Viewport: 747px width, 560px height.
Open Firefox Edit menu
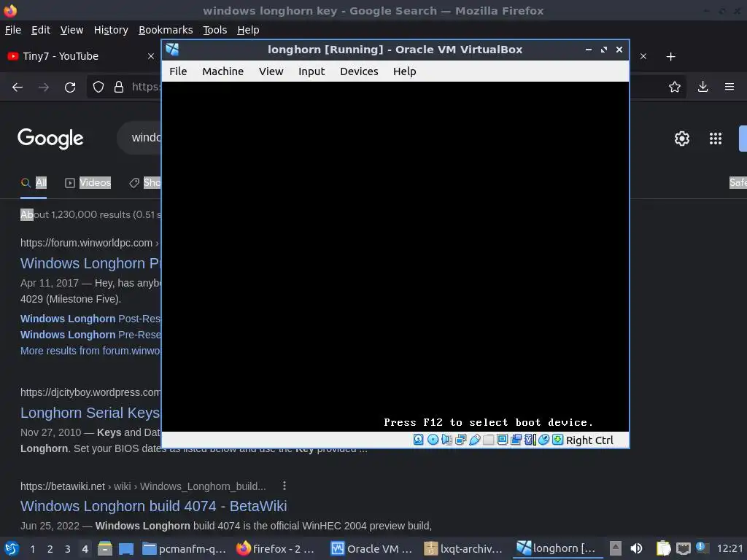click(41, 30)
